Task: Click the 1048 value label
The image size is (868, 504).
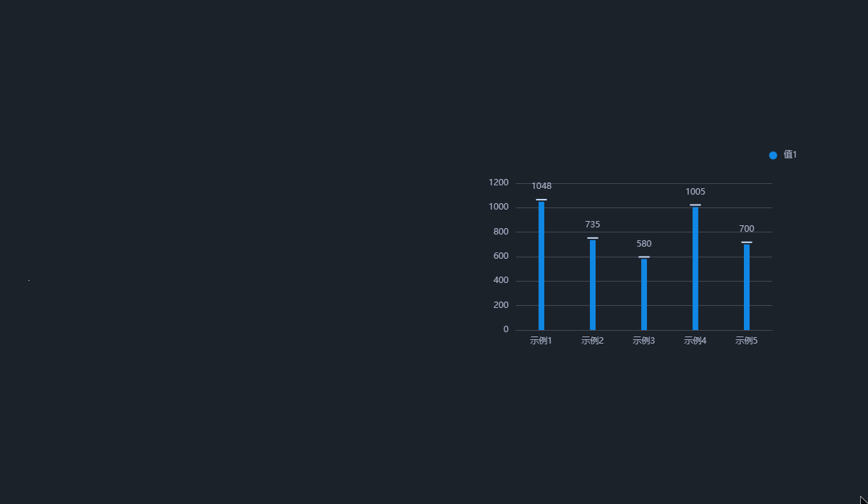Action: coord(541,186)
